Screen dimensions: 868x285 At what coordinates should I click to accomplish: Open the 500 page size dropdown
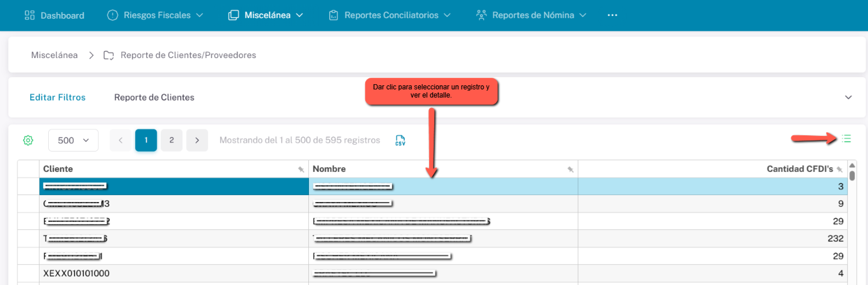click(x=73, y=140)
